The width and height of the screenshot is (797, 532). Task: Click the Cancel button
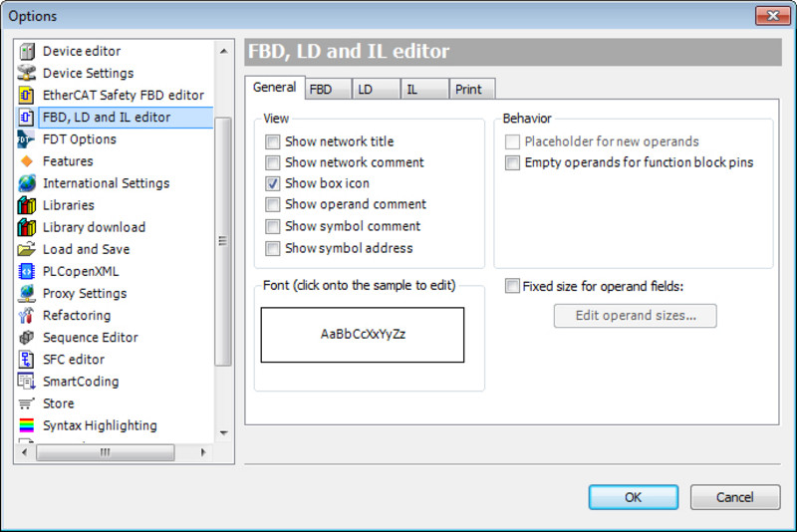735,497
